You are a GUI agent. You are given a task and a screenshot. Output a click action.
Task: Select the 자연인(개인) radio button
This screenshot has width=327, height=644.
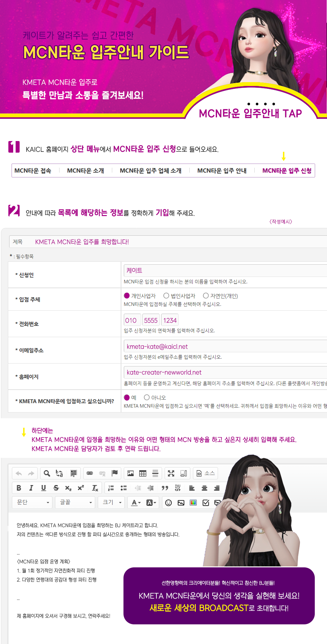point(206,296)
